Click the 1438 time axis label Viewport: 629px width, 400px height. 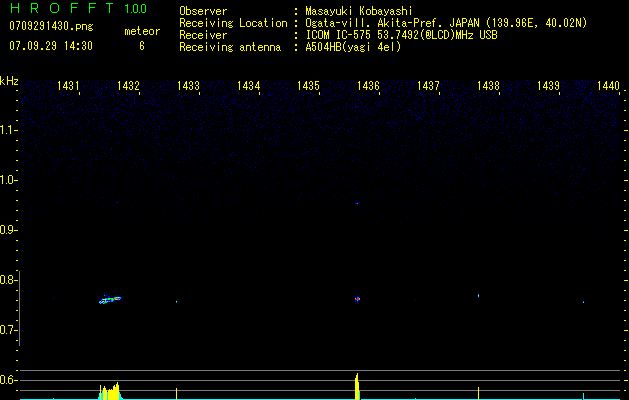pos(488,85)
